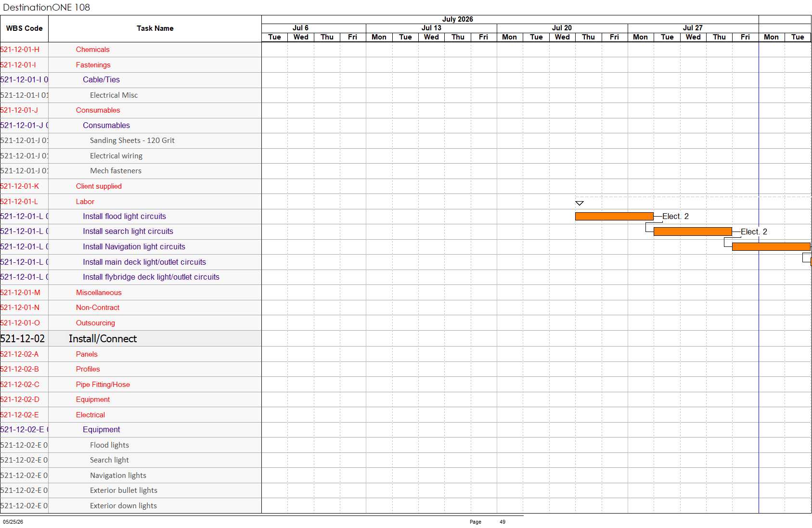Click WBS code 521-12-02-E Electrical
Viewport: 812px width, 528px height.
(19, 415)
